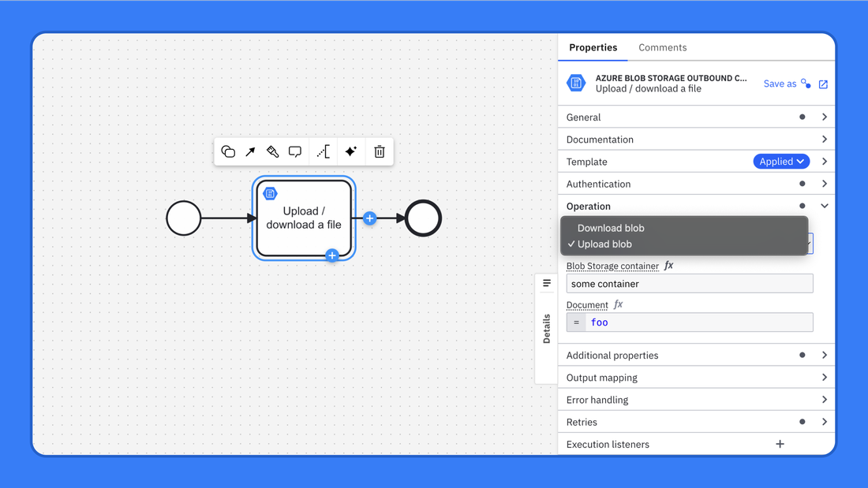
Task: Add a text annotation comment icon
Action: 295,151
